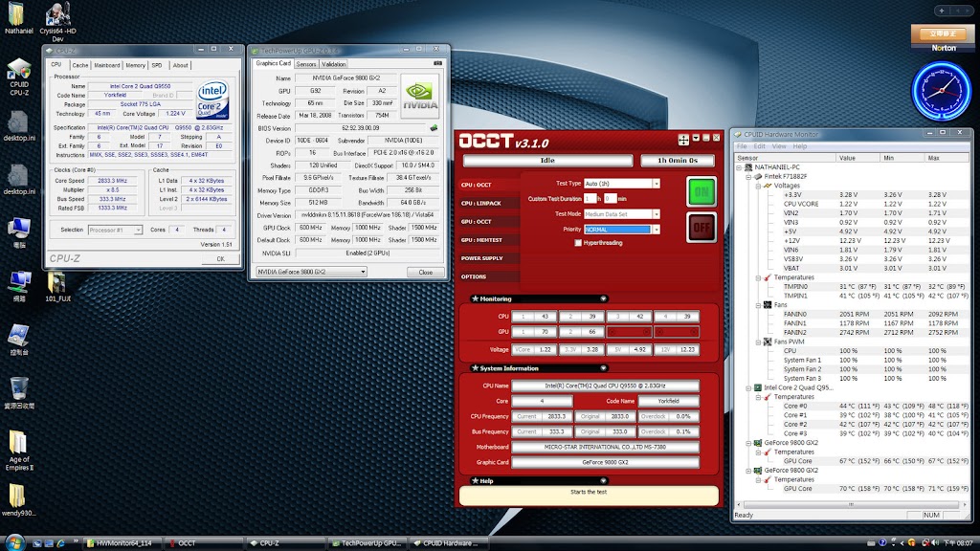Click the Norton gadget button
Screen dimensions: 980x551
coord(943,33)
